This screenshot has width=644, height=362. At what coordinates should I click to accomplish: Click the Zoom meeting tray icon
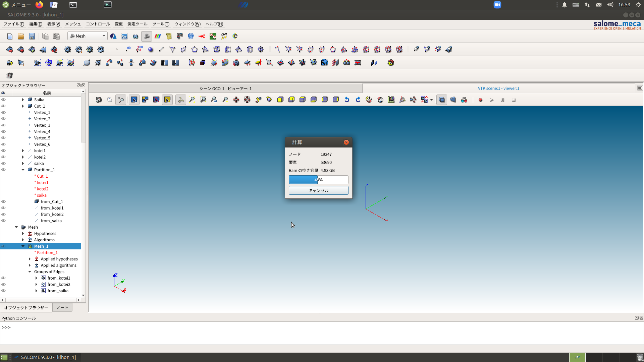click(497, 5)
